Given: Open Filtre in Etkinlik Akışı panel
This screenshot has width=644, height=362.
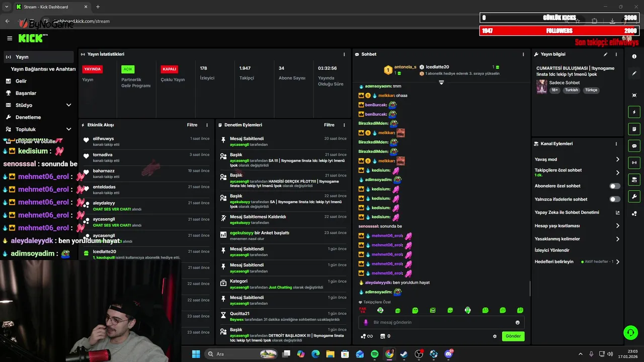Looking at the screenshot, I should (x=192, y=125).
